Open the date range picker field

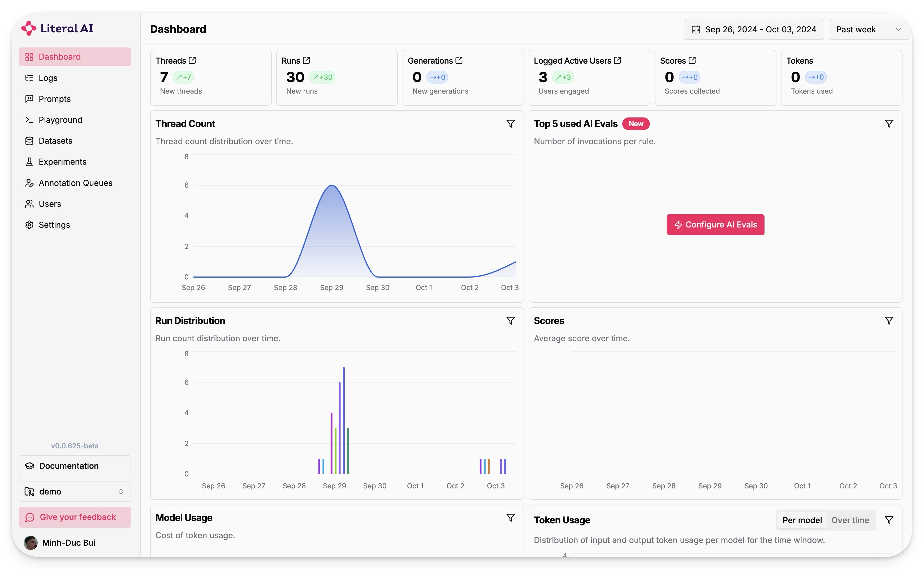pos(754,29)
